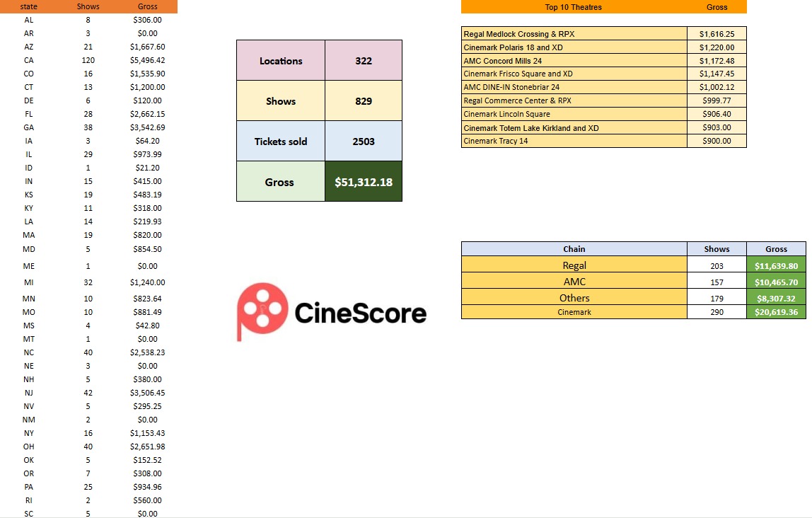Select the Regal chain cell
This screenshot has height=518, width=812.
coord(574,265)
